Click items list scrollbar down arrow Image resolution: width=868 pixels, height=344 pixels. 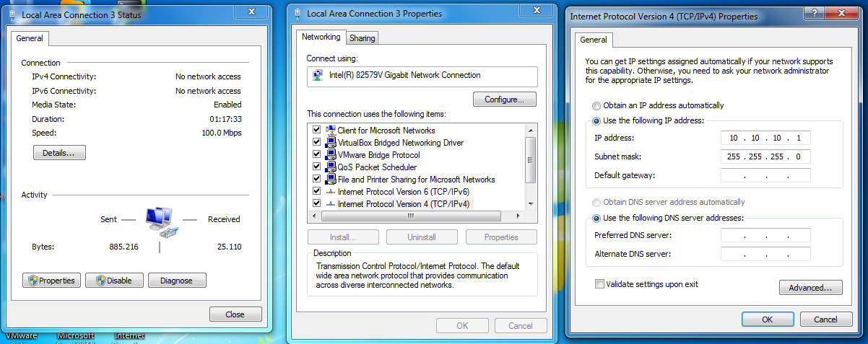[531, 204]
